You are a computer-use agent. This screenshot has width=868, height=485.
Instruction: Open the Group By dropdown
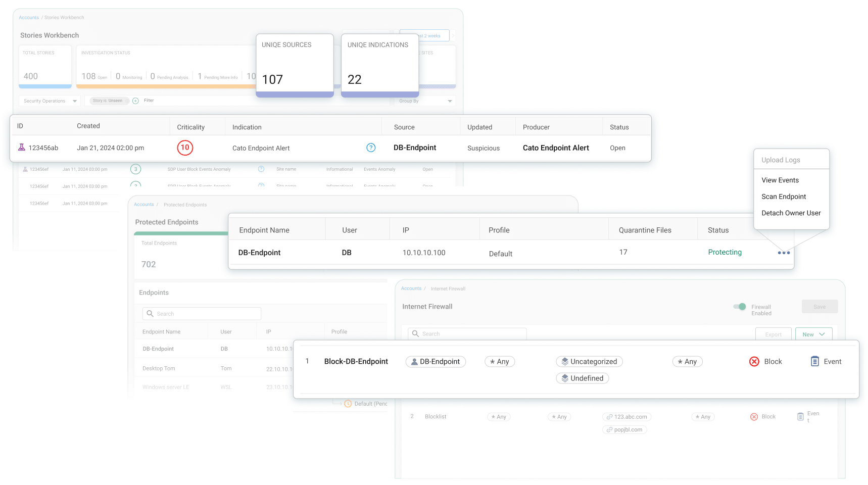click(x=425, y=101)
